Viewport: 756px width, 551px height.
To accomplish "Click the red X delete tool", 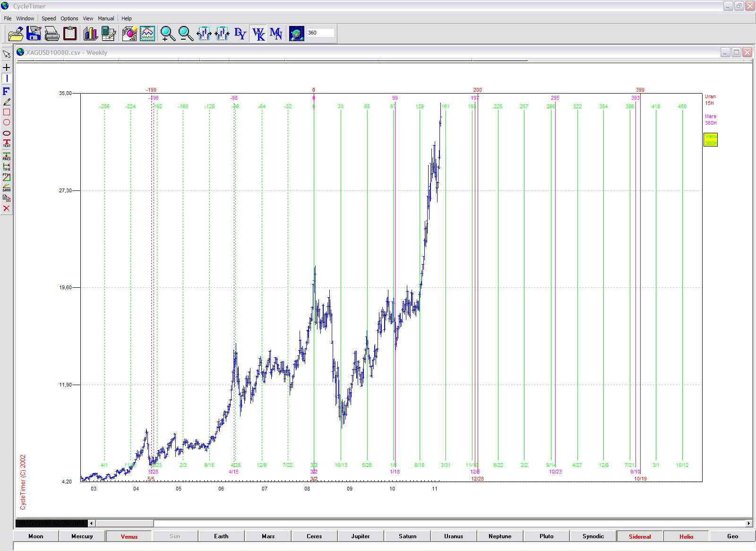I will point(7,208).
